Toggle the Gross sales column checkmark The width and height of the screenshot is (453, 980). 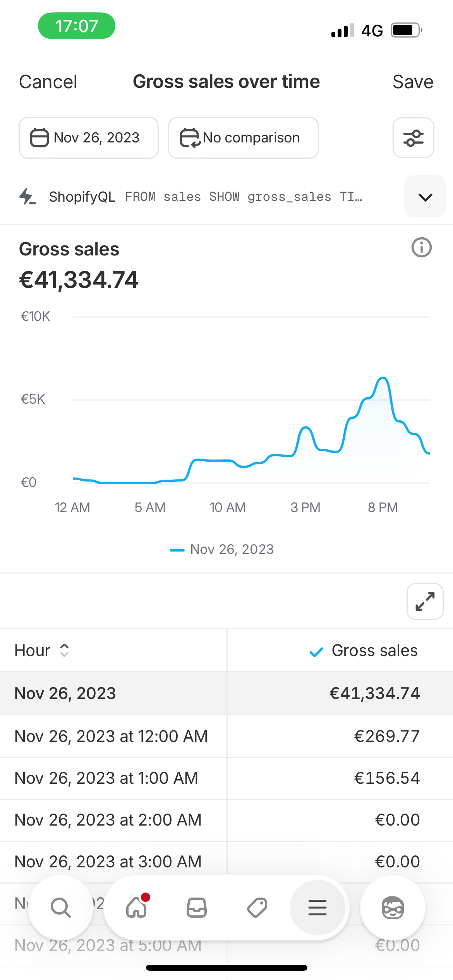(x=316, y=652)
